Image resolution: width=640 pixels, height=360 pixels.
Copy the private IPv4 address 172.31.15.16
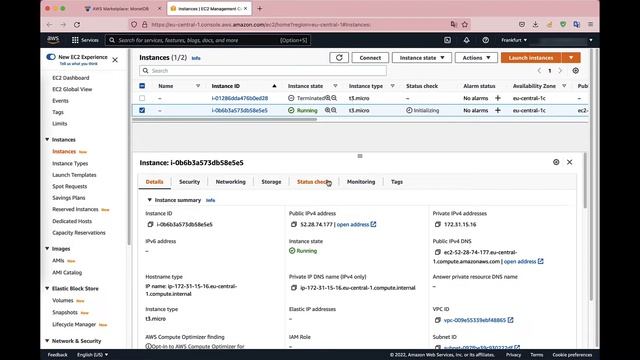(438, 224)
